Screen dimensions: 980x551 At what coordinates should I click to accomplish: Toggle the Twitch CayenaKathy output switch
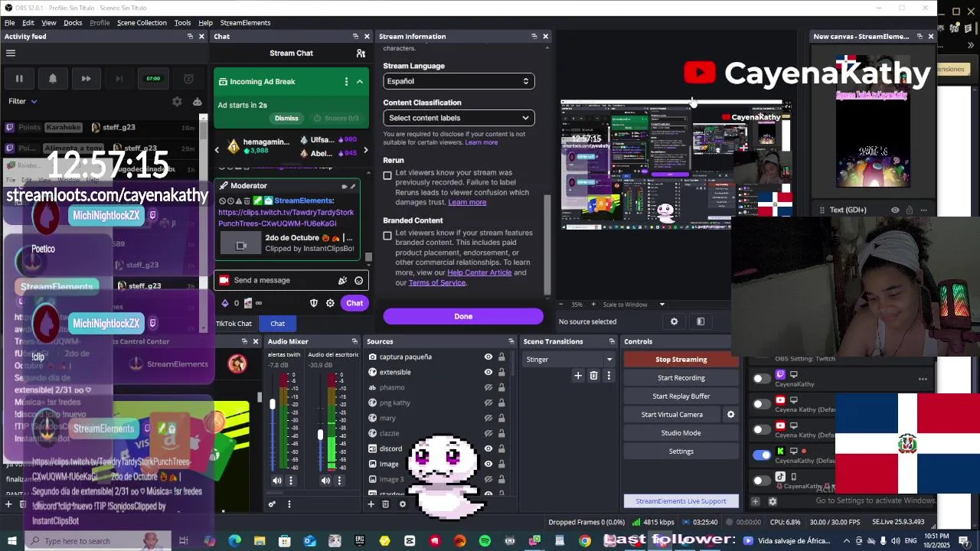pyautogui.click(x=761, y=379)
